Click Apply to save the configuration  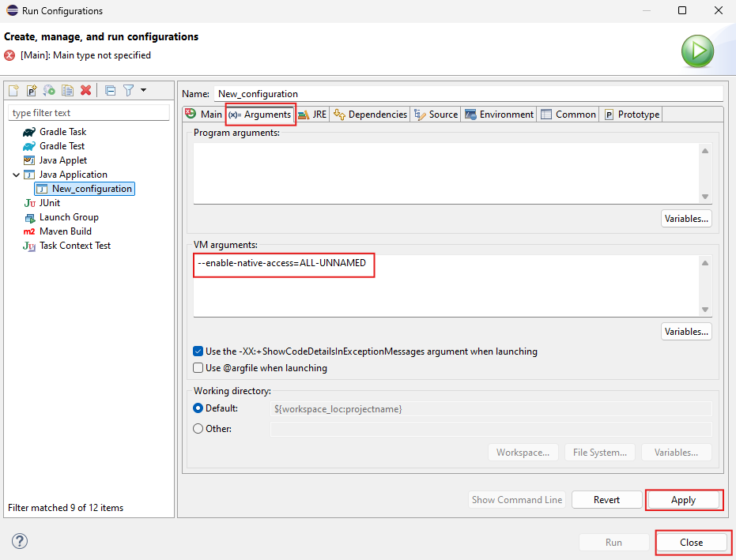coord(683,500)
